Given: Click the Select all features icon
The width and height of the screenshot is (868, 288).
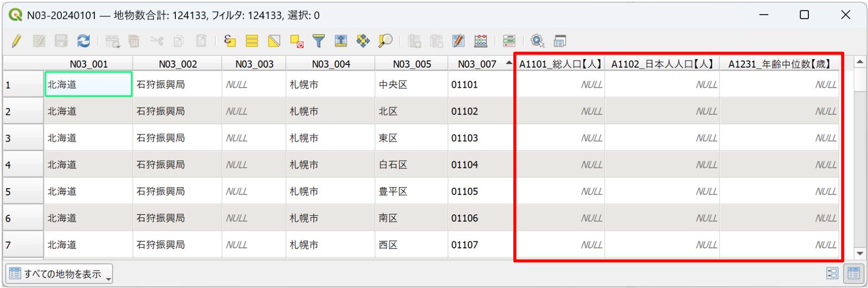Looking at the screenshot, I should (252, 41).
